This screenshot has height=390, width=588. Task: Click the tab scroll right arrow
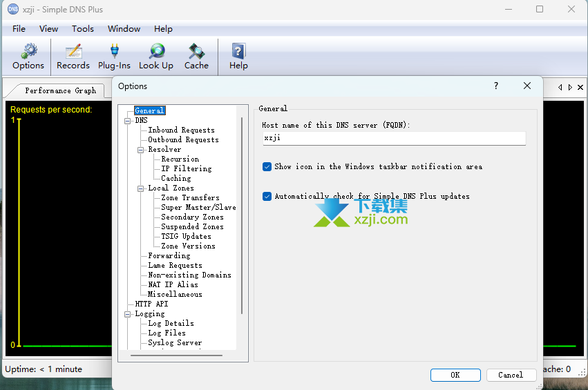click(x=570, y=87)
